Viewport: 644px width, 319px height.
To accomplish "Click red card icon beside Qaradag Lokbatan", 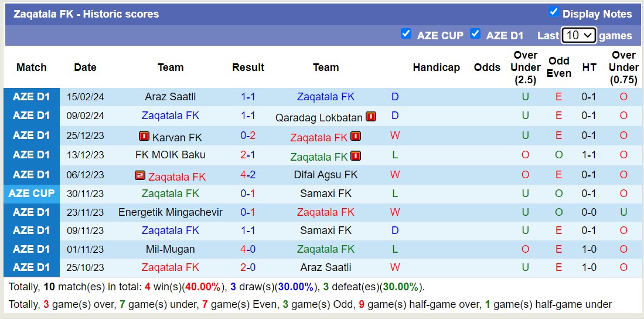I will pos(370,117).
